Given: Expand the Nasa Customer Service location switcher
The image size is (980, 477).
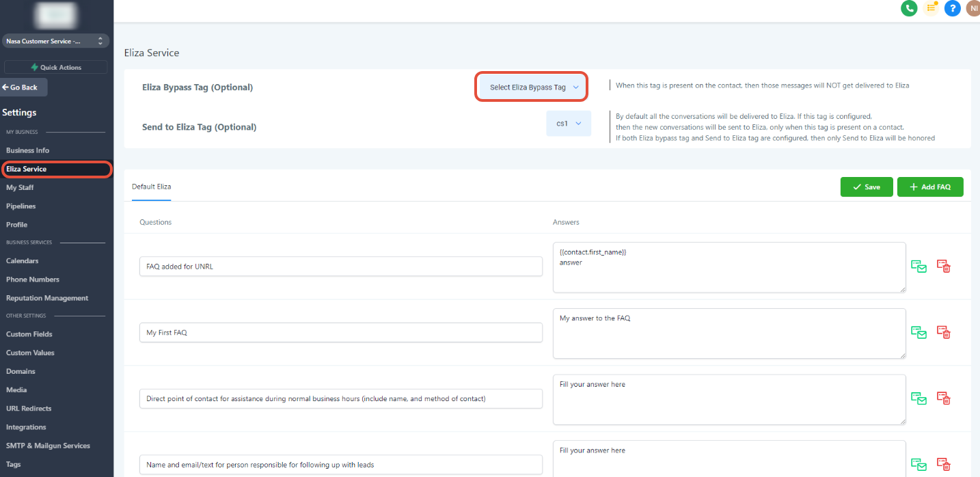Looking at the screenshot, I should point(55,41).
